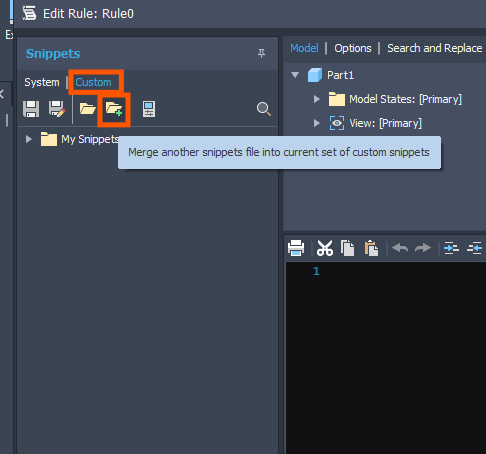Screen dimensions: 486x454
Task: Click the My Snippets folder icon
Action: pos(49,139)
